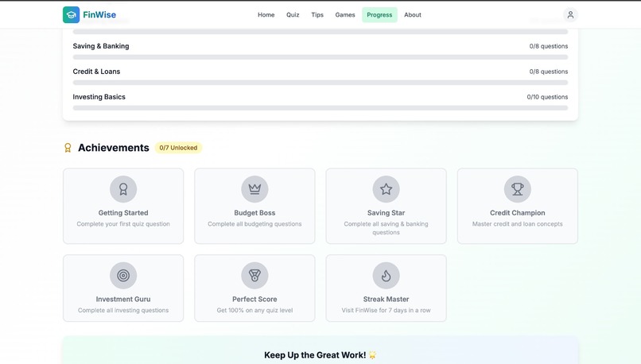Click the Saving Star star icon
Screen dimensions: 641x364
click(386, 189)
